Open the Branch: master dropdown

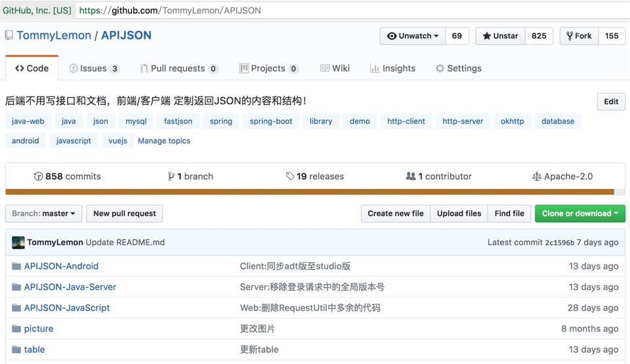(x=44, y=213)
